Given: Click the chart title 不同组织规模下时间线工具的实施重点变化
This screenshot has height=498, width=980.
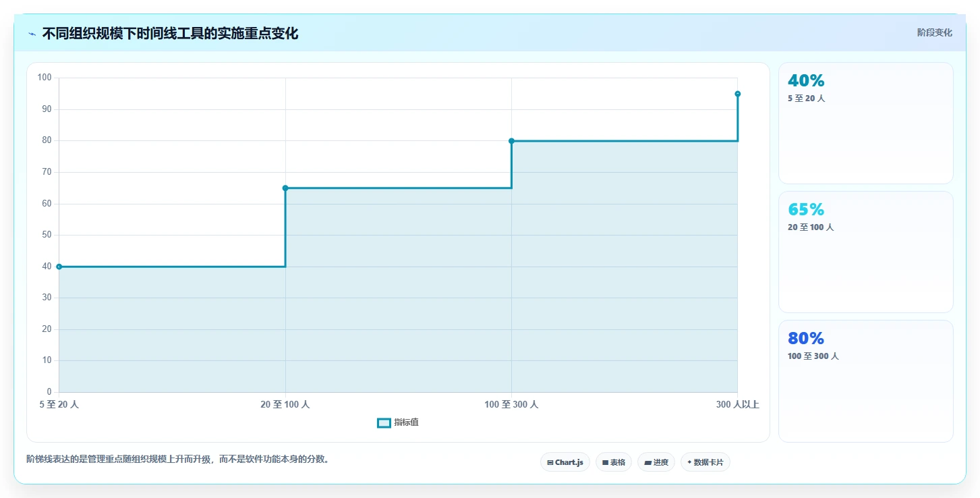Looking at the screenshot, I should coord(170,33).
